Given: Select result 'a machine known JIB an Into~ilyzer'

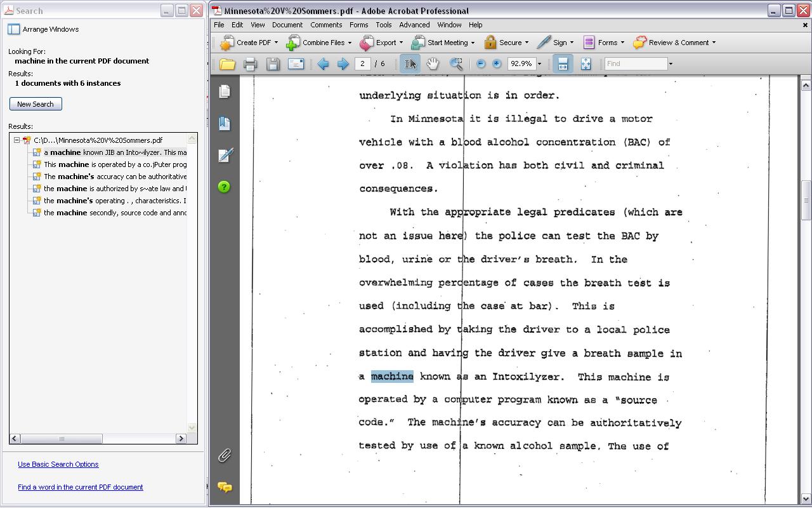Looking at the screenshot, I should [115, 152].
